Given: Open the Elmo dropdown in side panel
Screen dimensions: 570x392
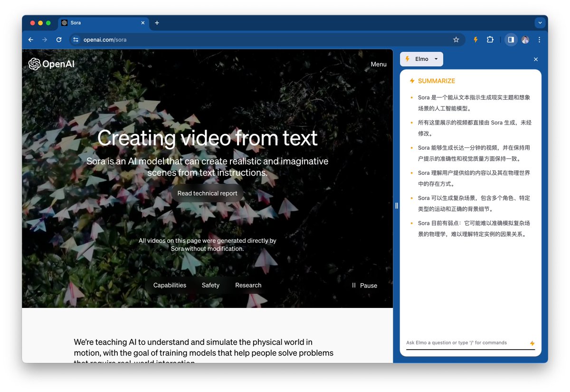Looking at the screenshot, I should (x=422, y=59).
